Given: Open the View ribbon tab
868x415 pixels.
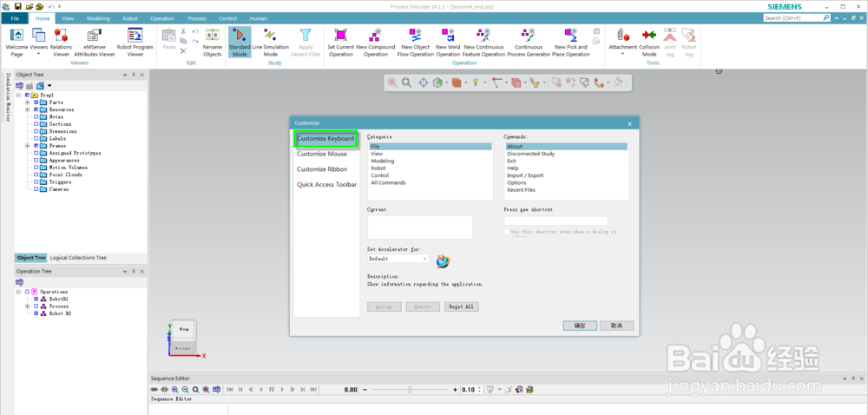Looking at the screenshot, I should click(68, 18).
